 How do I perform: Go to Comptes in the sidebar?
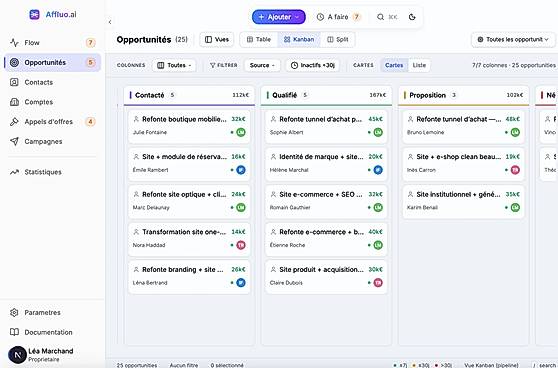click(53, 102)
